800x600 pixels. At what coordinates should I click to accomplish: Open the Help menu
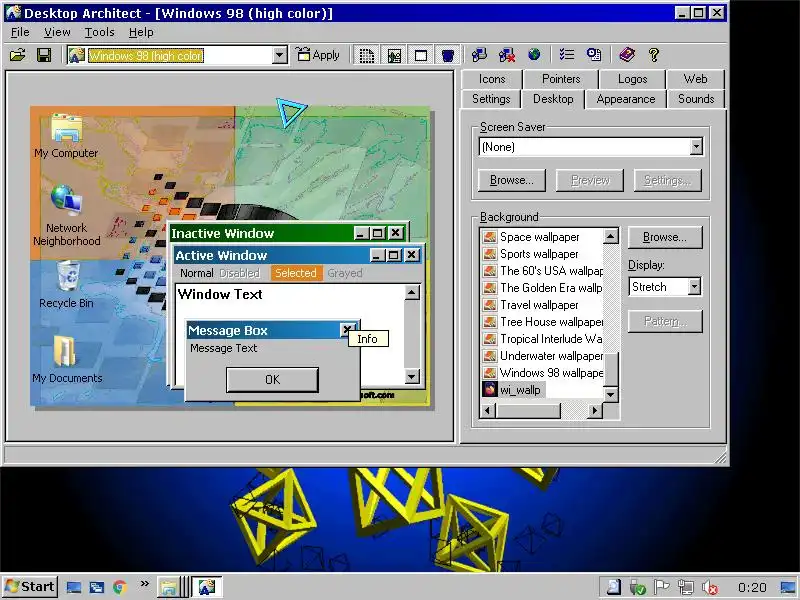point(141,32)
